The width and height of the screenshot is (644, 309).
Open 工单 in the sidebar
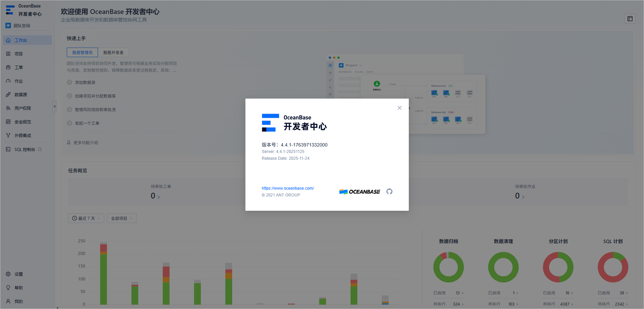pyautogui.click(x=27, y=67)
